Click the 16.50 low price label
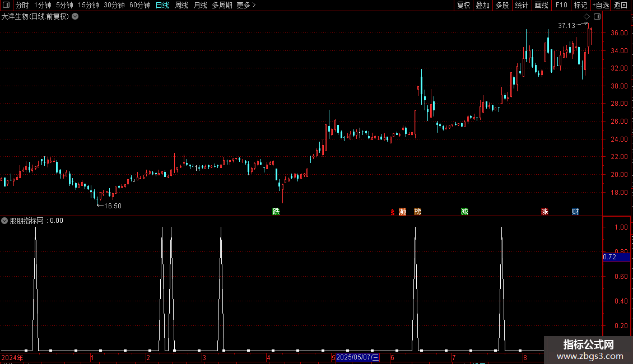 (113, 206)
